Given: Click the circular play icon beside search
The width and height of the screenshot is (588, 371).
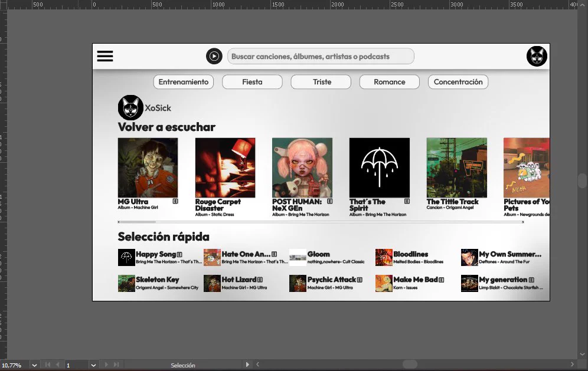Looking at the screenshot, I should click(x=214, y=56).
